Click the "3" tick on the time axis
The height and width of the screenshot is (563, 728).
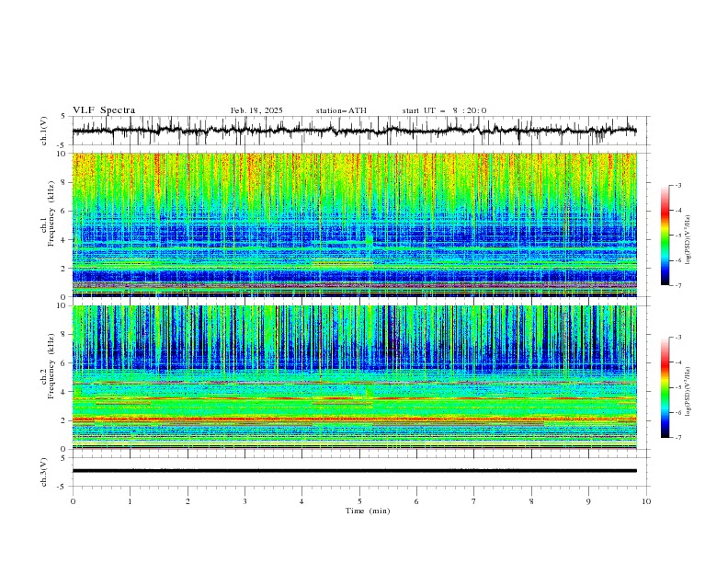tap(245, 501)
